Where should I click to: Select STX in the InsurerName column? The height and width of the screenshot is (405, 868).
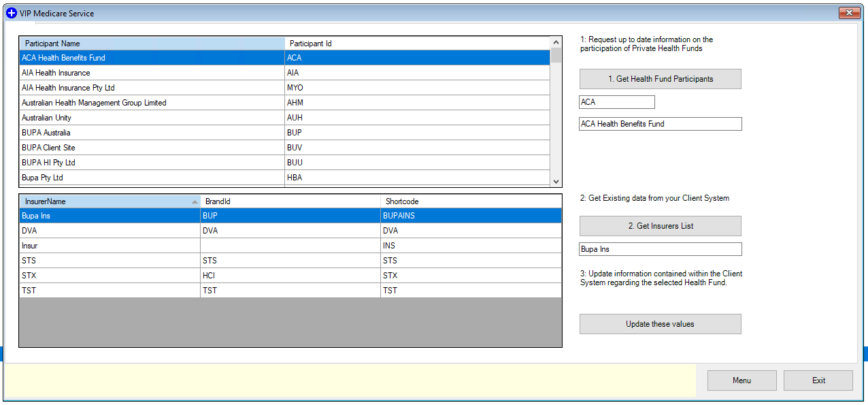110,276
